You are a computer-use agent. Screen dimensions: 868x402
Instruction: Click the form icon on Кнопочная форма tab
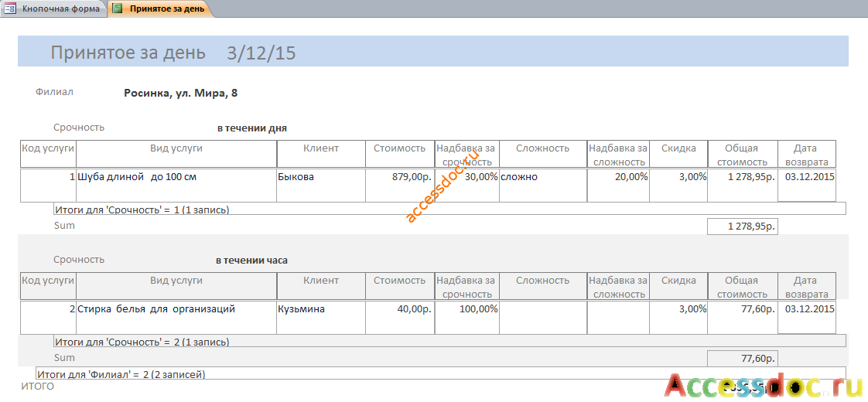point(10,9)
